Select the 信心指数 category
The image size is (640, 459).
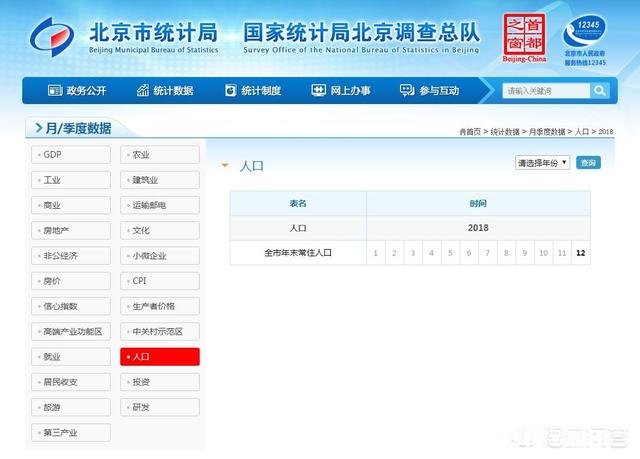tap(71, 306)
